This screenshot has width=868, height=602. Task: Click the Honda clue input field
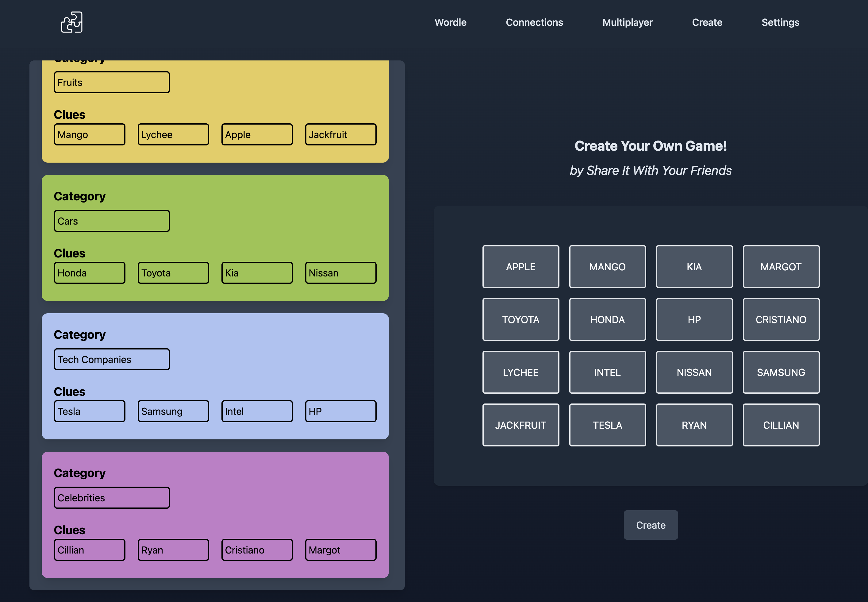coord(89,272)
